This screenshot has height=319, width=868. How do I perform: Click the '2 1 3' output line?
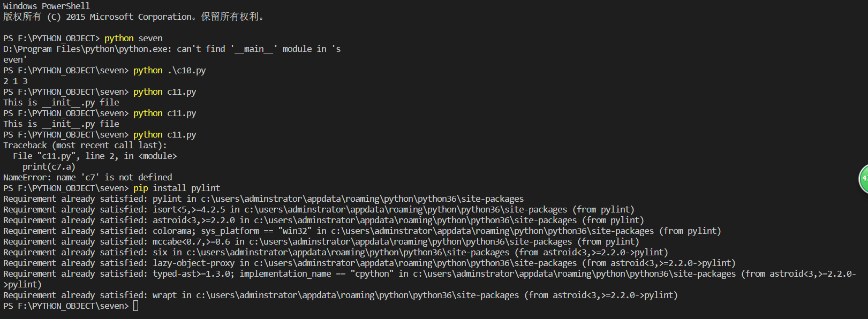click(16, 81)
